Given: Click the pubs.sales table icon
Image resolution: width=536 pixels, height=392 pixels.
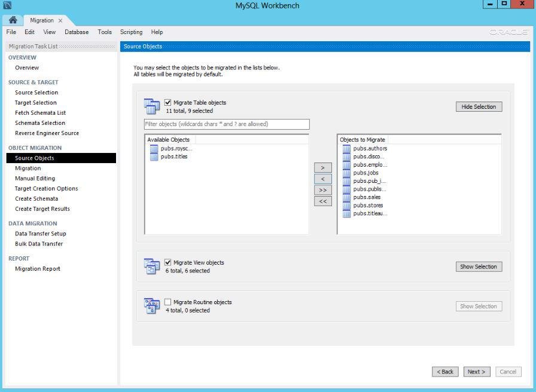Looking at the screenshot, I should click(346, 197).
